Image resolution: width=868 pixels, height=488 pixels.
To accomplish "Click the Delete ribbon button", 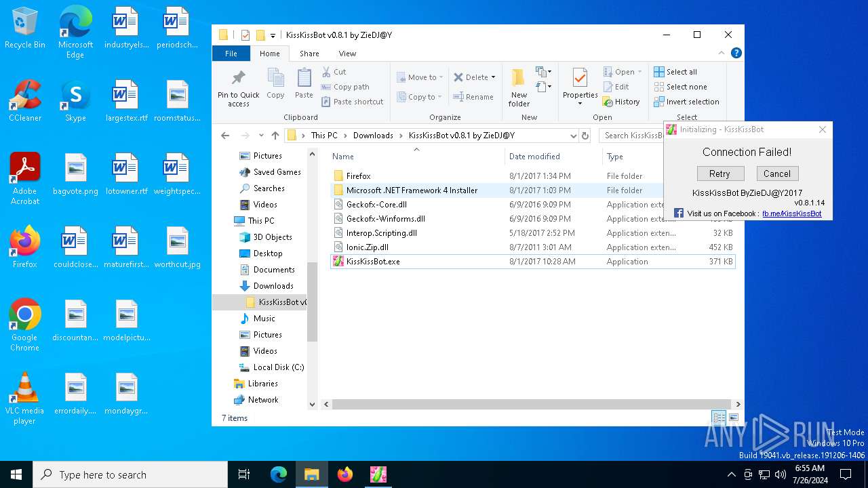I will (x=475, y=77).
